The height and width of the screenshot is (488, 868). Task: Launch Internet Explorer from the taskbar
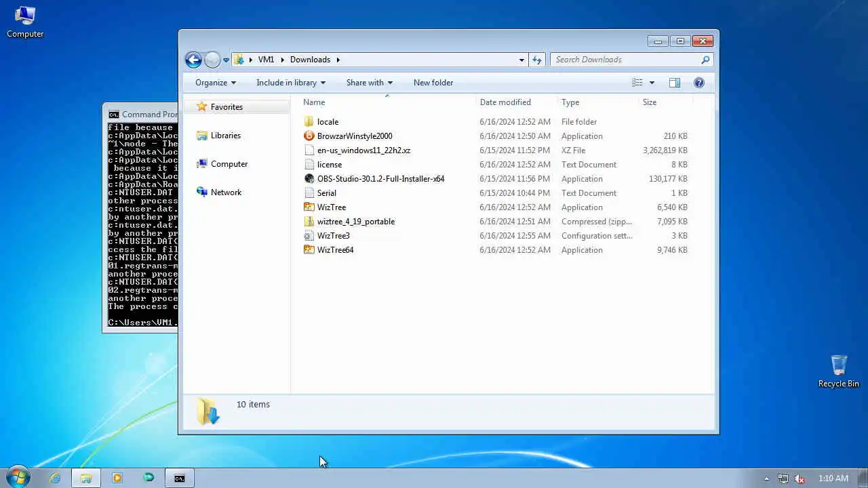[55, 478]
